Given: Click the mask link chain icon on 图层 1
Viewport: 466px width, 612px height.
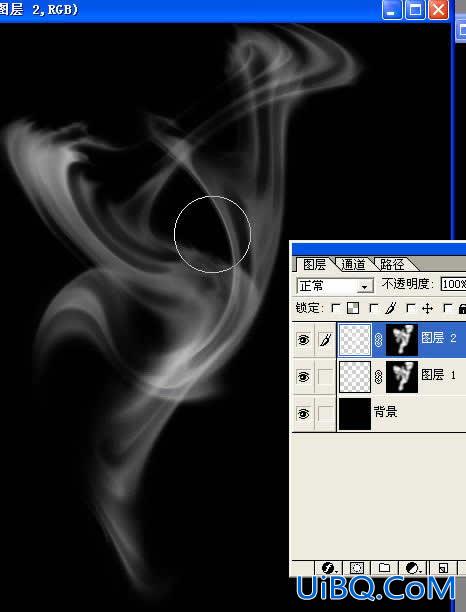Looking at the screenshot, I should pos(378,377).
